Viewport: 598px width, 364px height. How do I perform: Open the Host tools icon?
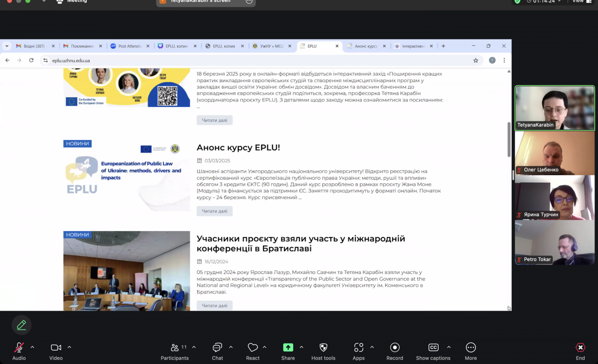click(323, 347)
